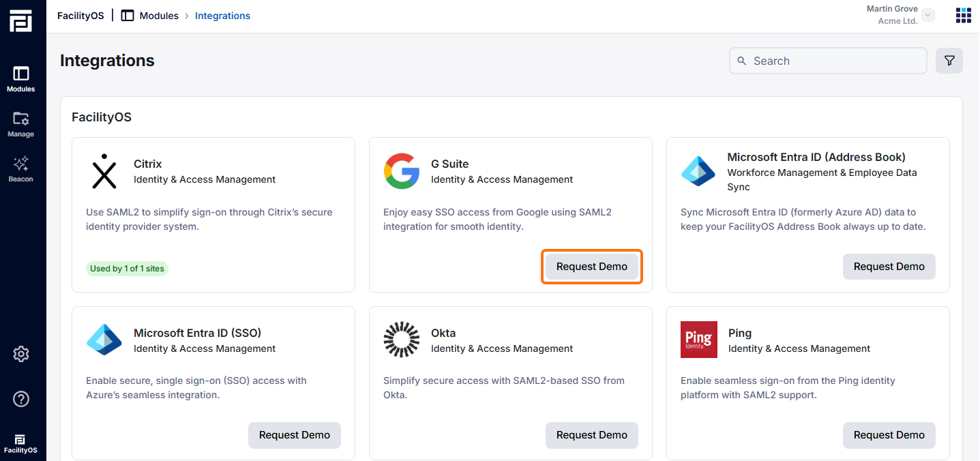Select the Beacon icon in the sidebar
The image size is (980, 461).
click(20, 168)
